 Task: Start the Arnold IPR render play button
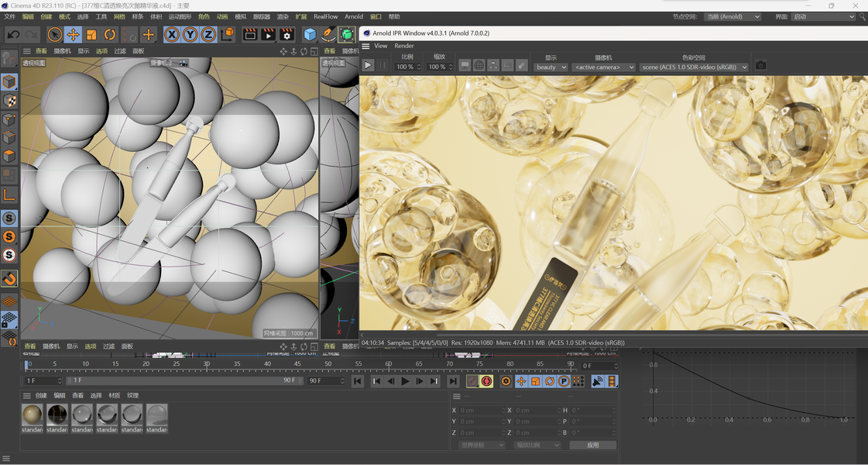click(x=369, y=66)
